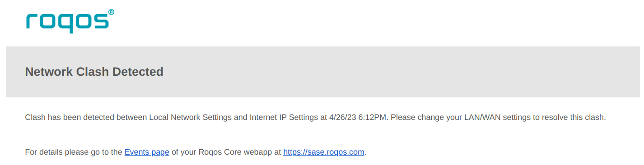The width and height of the screenshot is (644, 165).
Task: Open the https://sase.roqos.com link
Action: (x=324, y=152)
